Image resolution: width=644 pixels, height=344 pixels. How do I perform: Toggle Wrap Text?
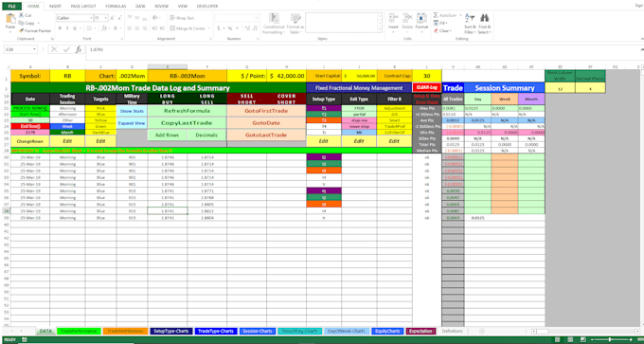(182, 18)
